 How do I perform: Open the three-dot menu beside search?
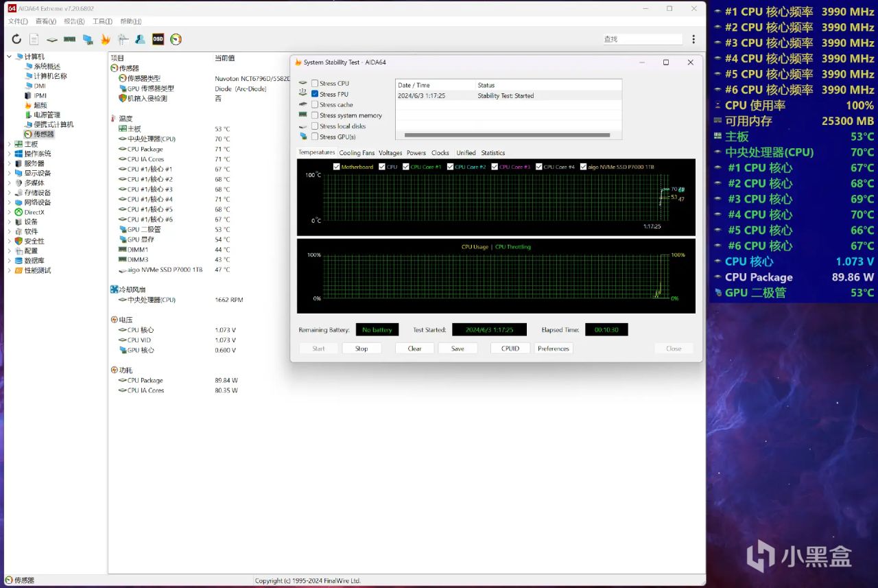pyautogui.click(x=693, y=40)
